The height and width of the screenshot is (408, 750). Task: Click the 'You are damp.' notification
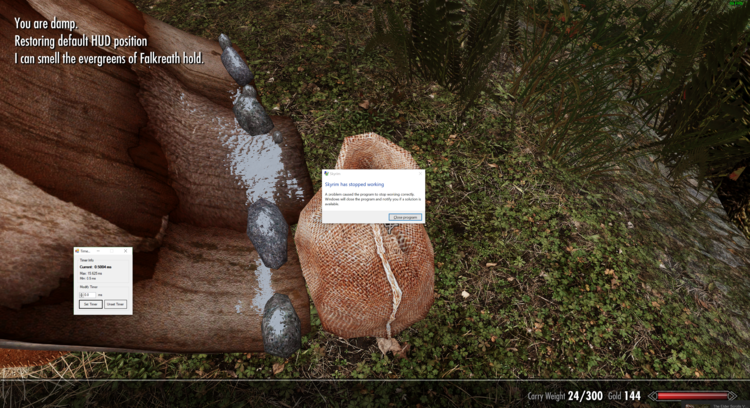click(x=46, y=23)
